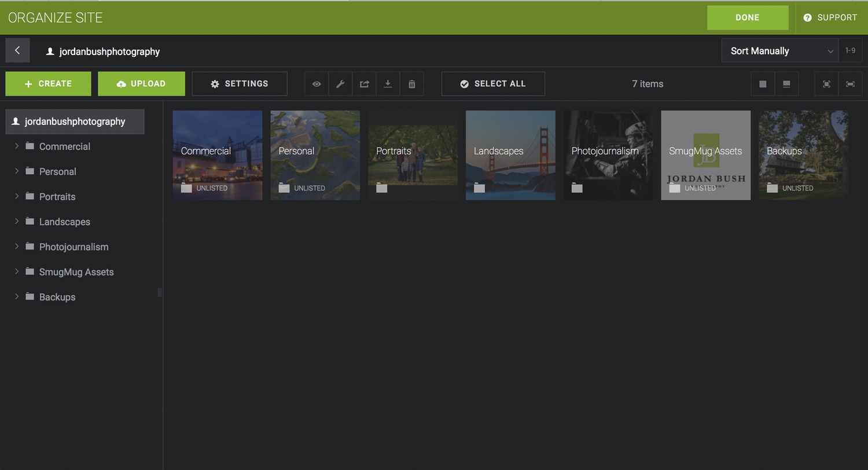Click the trash delete icon in toolbar
868x470 pixels.
(x=411, y=84)
